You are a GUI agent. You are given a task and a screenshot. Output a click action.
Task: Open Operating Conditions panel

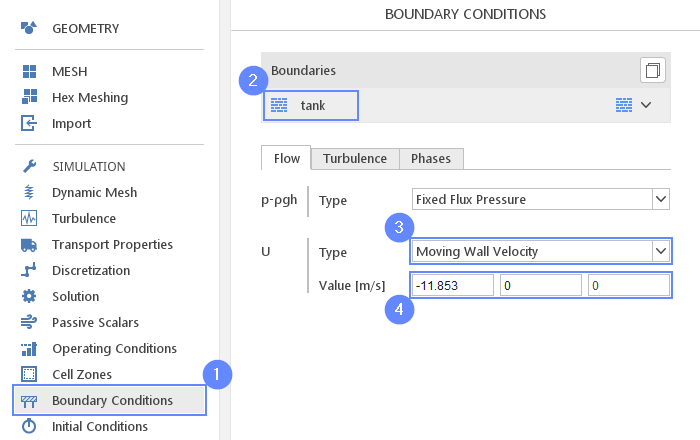(115, 349)
